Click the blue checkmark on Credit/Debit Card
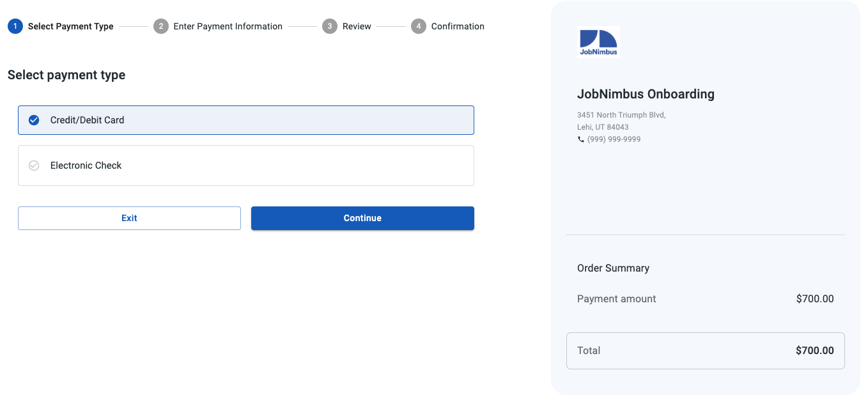The height and width of the screenshot is (409, 868). (x=33, y=120)
